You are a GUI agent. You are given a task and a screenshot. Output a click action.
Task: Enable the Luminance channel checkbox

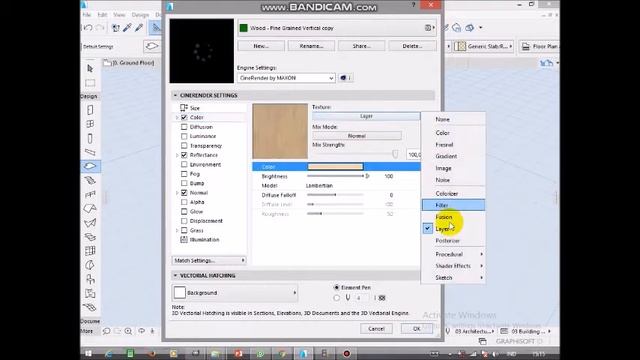pyautogui.click(x=184, y=136)
